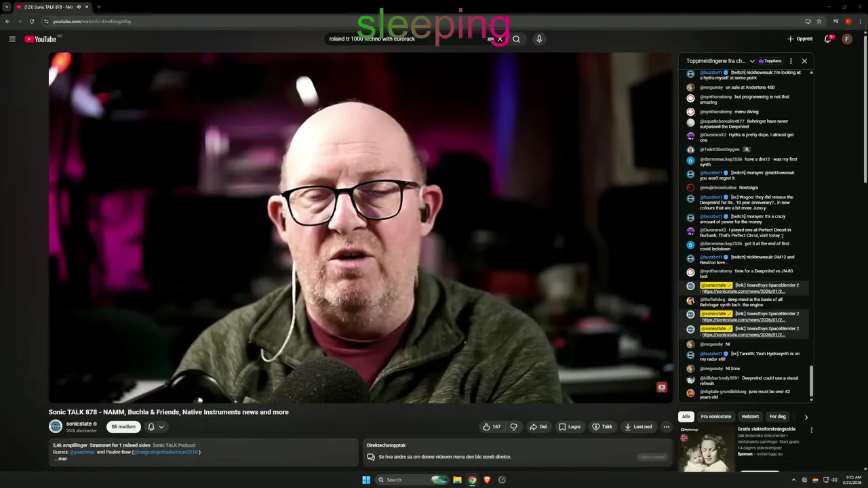Like the video with 167 likes
The width and height of the screenshot is (868, 488).
point(491,427)
